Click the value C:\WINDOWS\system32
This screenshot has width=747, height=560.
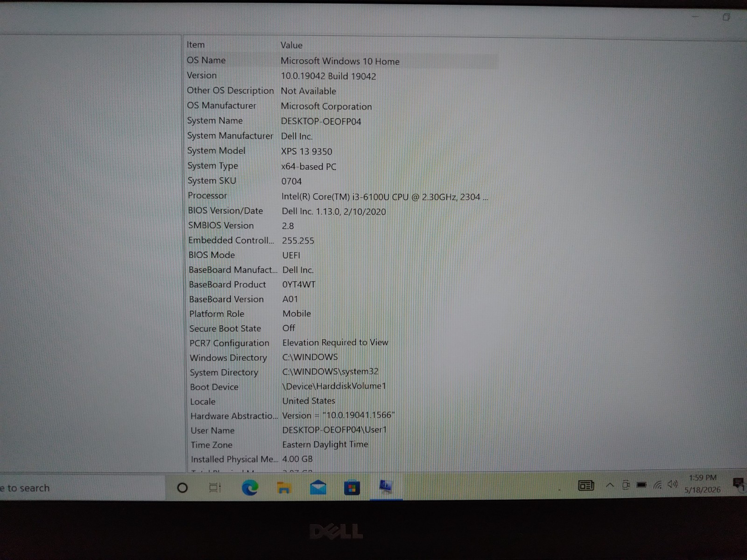point(331,372)
